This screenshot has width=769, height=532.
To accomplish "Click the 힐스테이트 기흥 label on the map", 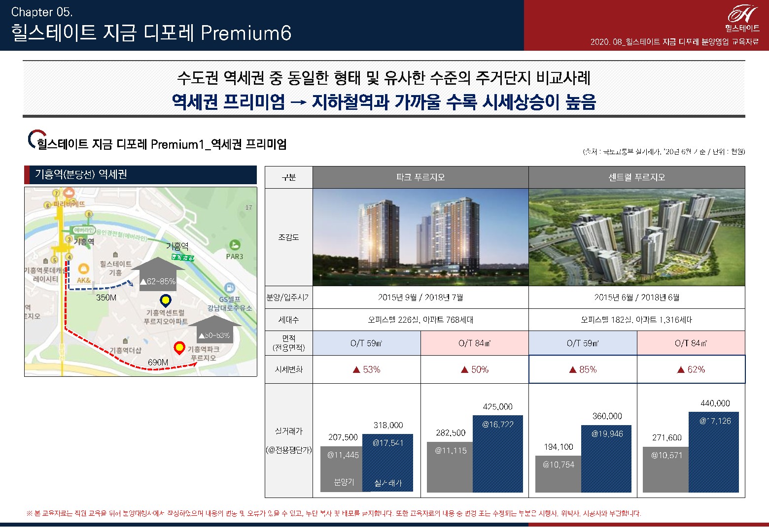I will click(x=115, y=268).
